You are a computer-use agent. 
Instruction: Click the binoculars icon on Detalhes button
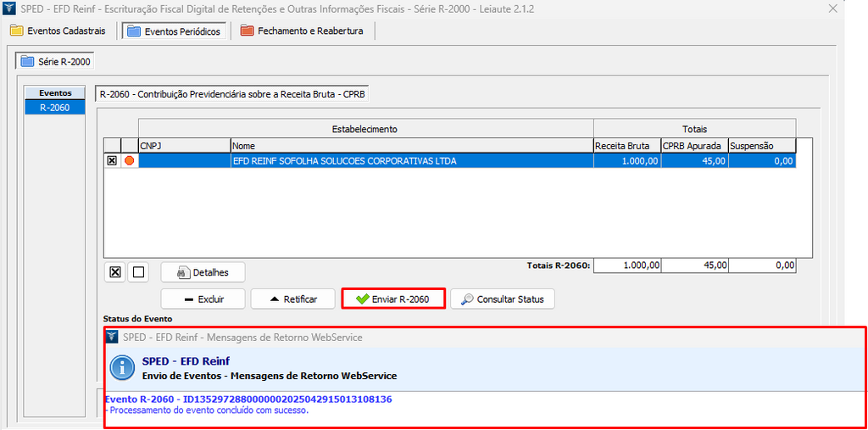click(182, 272)
